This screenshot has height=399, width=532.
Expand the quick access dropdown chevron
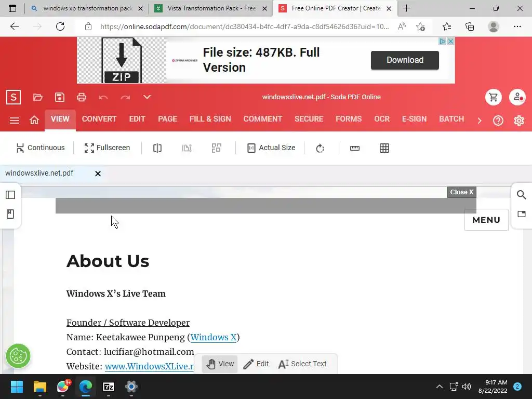[x=147, y=97]
